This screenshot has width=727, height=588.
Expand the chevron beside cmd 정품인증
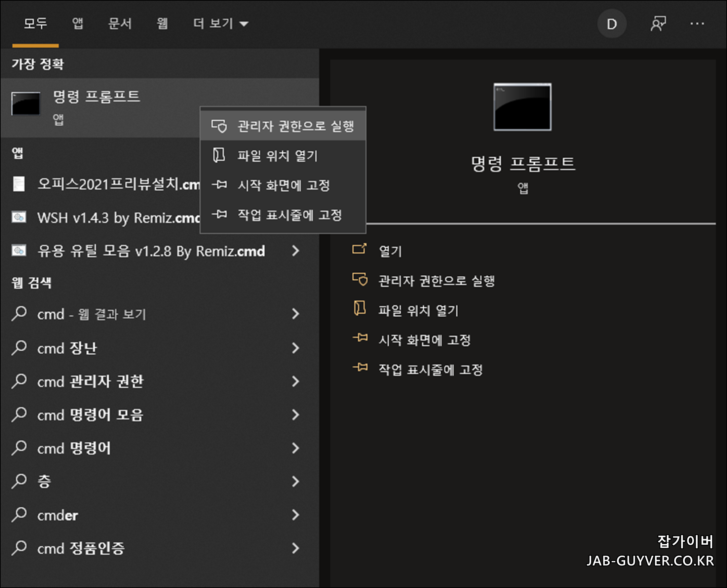(295, 548)
